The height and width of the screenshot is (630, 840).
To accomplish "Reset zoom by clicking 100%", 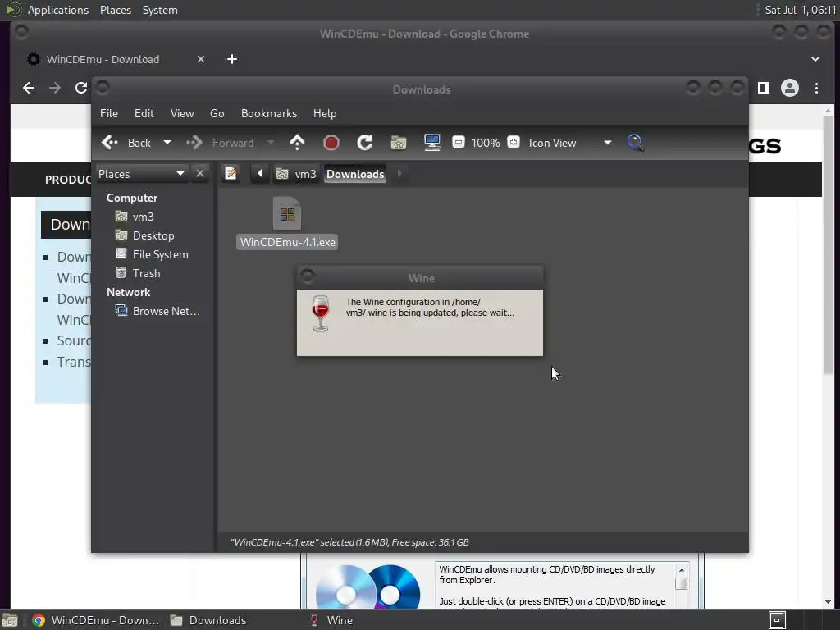I will pyautogui.click(x=486, y=143).
